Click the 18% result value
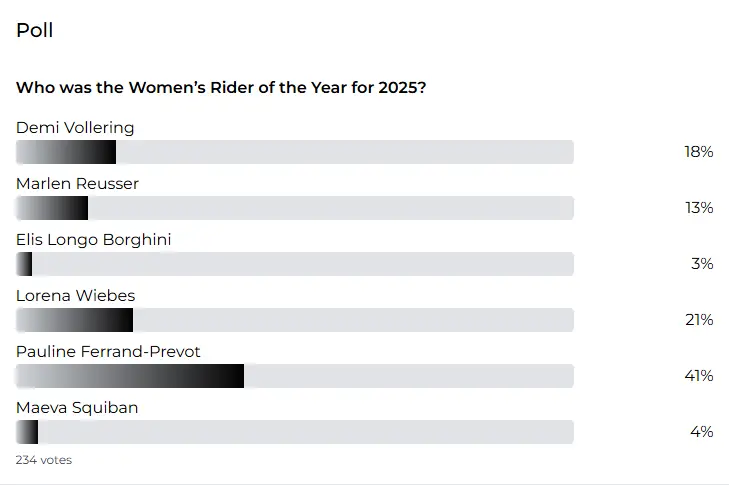This screenshot has width=729, height=485. coord(698,152)
